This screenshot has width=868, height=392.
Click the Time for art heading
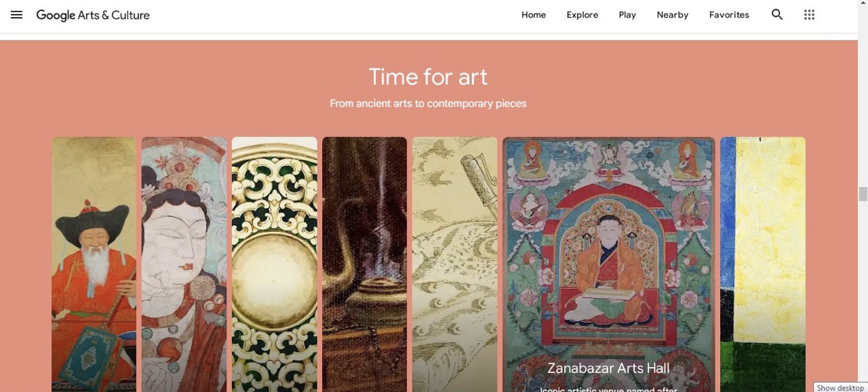tap(428, 77)
